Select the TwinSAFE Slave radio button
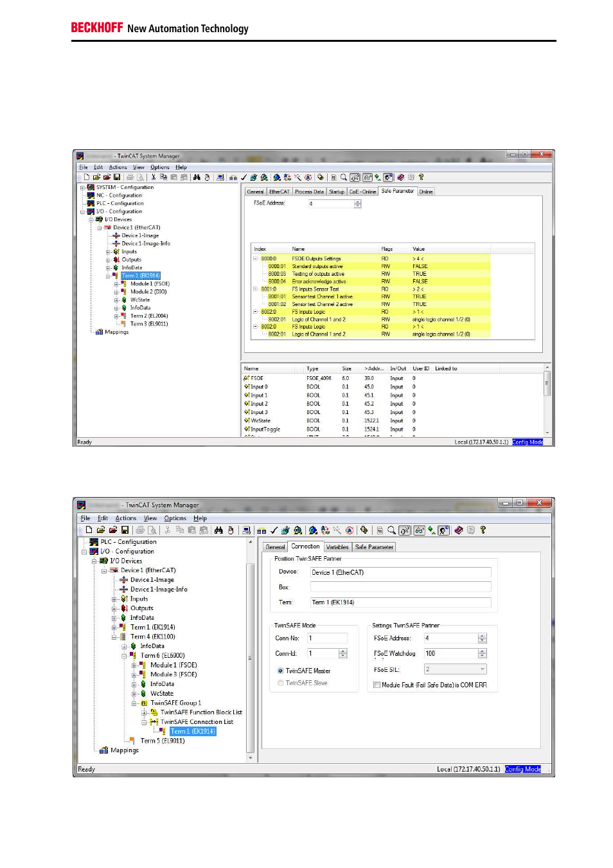The height and width of the screenshot is (868, 613). pyautogui.click(x=280, y=683)
